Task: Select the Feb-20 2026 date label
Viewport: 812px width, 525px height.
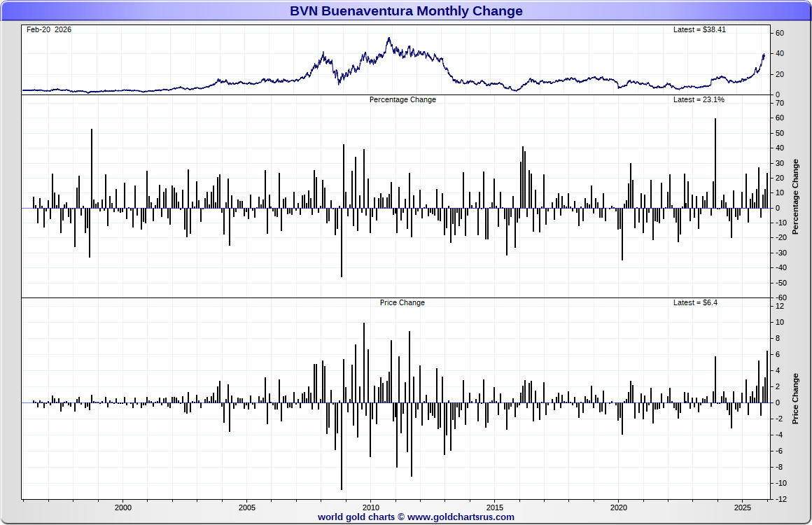Action: pyautogui.click(x=49, y=29)
